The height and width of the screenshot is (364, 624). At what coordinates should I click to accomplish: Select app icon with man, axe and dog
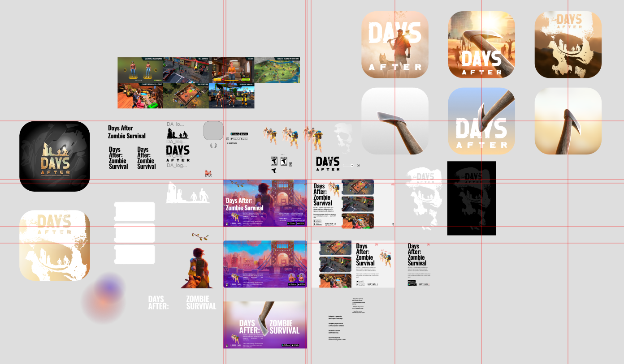(x=395, y=44)
